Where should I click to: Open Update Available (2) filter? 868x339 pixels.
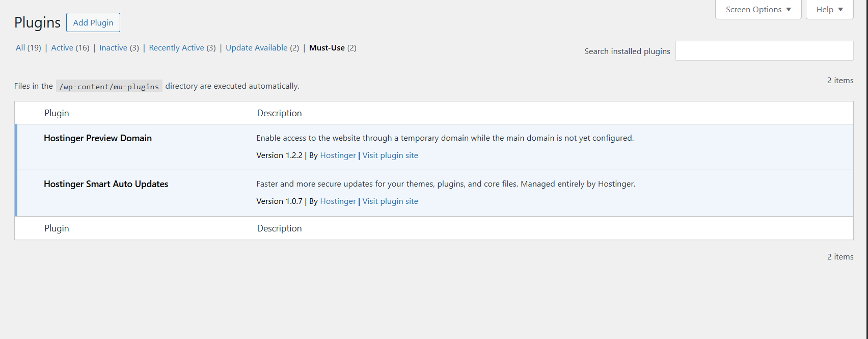point(262,48)
